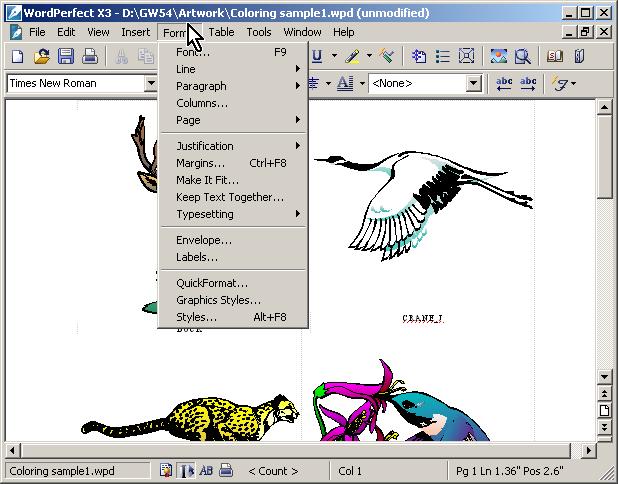Open Graphics Styles... entry

click(233, 300)
